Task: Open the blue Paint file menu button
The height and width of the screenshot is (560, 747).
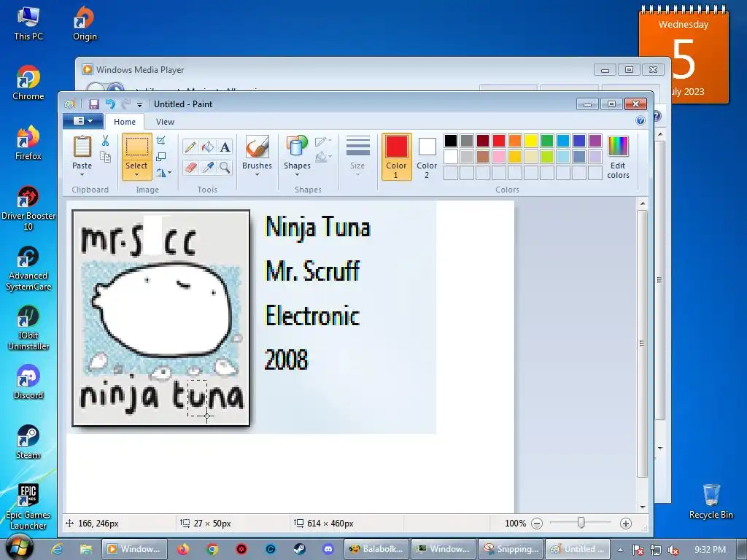Action: [83, 121]
